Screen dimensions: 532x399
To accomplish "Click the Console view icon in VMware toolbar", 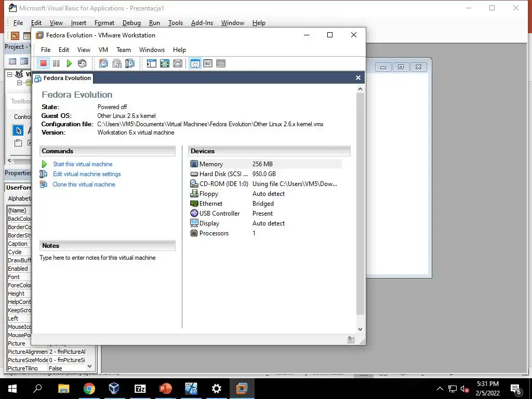I will click(x=221, y=63).
